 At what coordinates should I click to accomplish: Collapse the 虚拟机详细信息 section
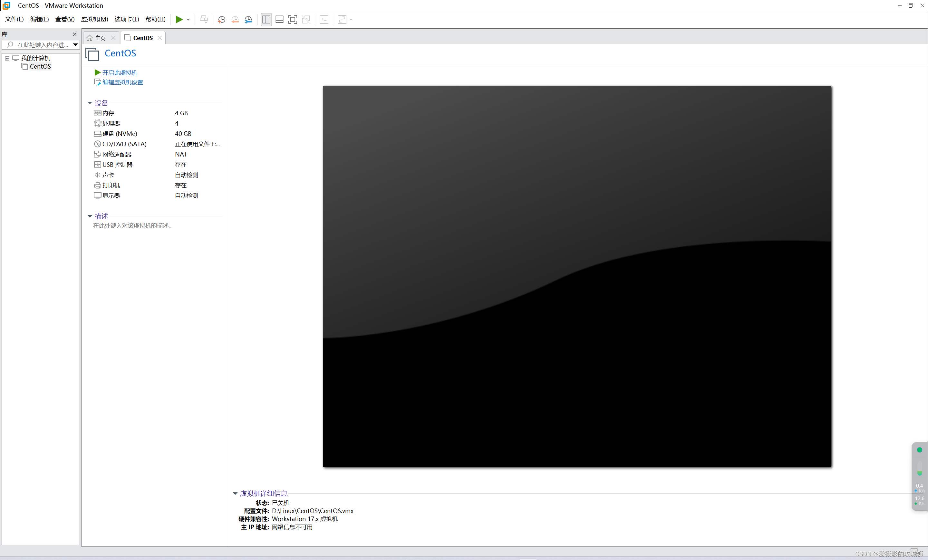coord(235,493)
